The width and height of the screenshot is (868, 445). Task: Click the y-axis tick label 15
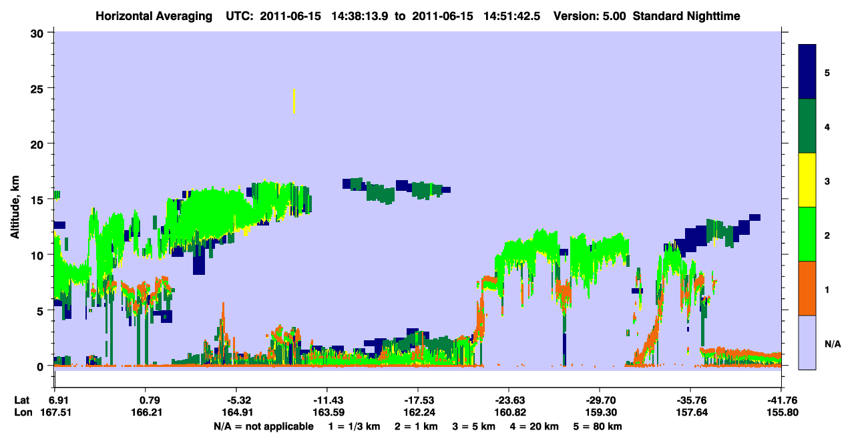39,199
